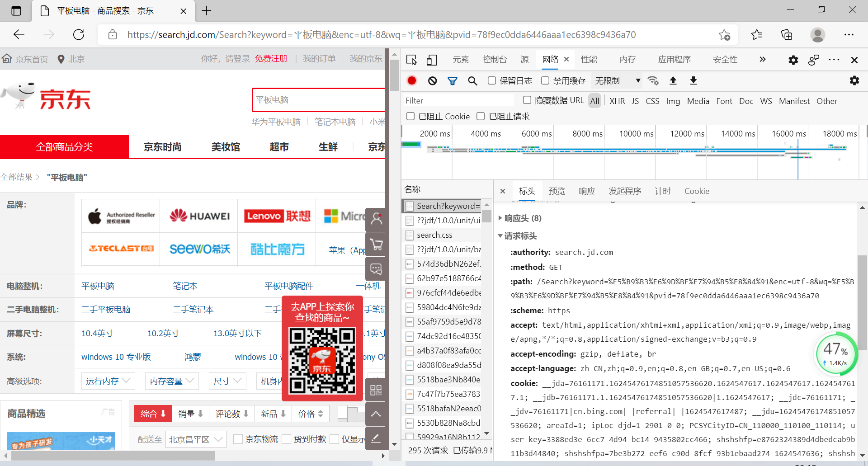Open JD sidebar shopping cart icon
The height and width of the screenshot is (466, 868).
pyautogui.click(x=376, y=245)
